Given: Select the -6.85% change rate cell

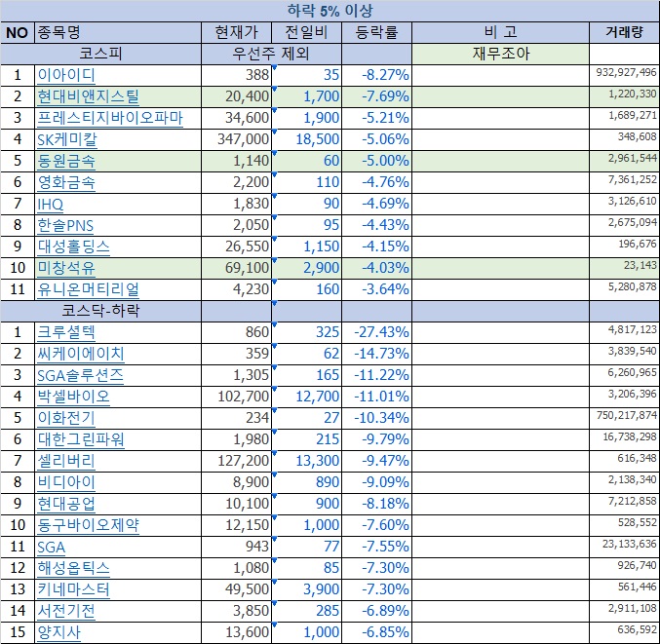Looking at the screenshot, I should click(376, 633).
